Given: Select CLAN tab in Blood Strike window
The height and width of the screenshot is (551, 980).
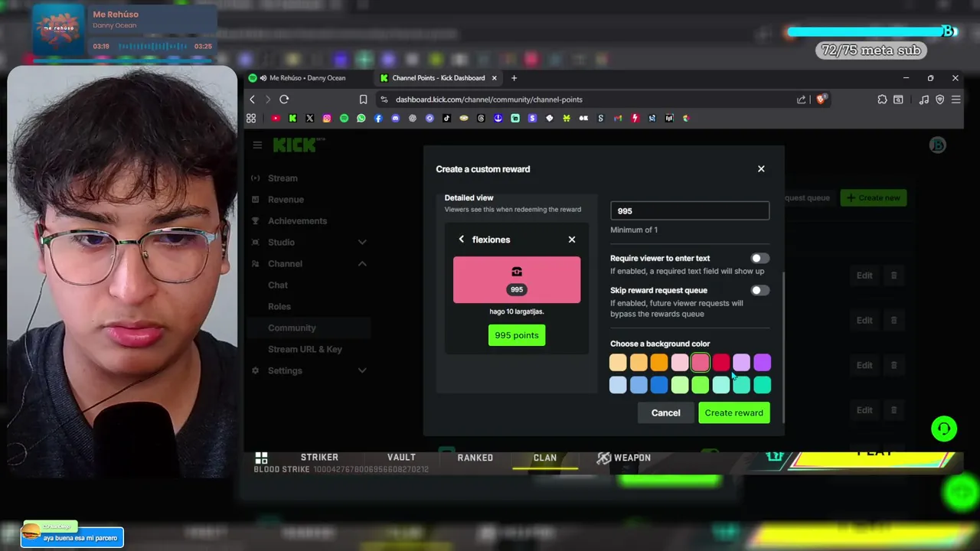Looking at the screenshot, I should tap(545, 458).
